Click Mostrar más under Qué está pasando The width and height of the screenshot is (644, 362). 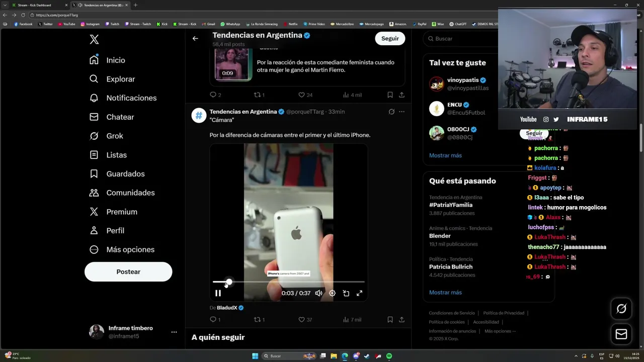(x=445, y=292)
